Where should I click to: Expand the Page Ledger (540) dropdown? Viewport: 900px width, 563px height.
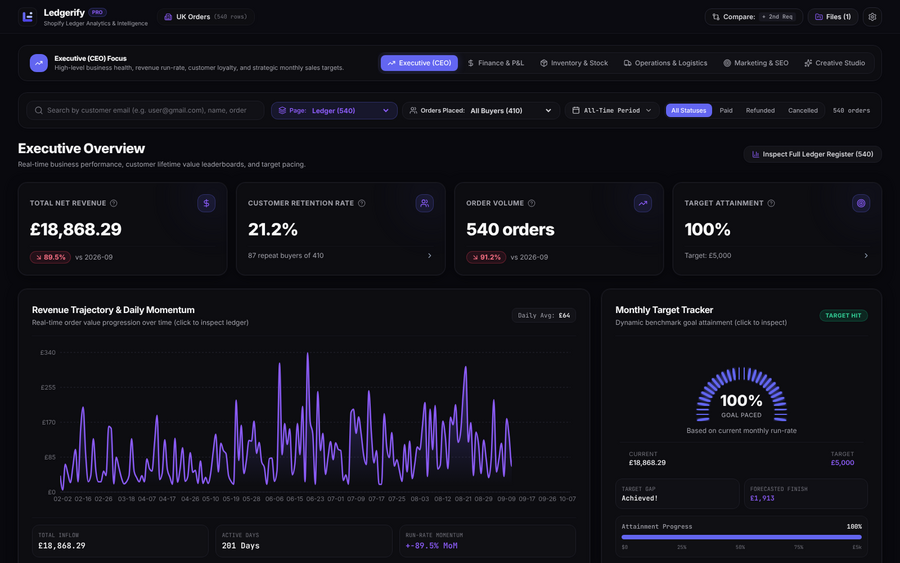point(334,110)
